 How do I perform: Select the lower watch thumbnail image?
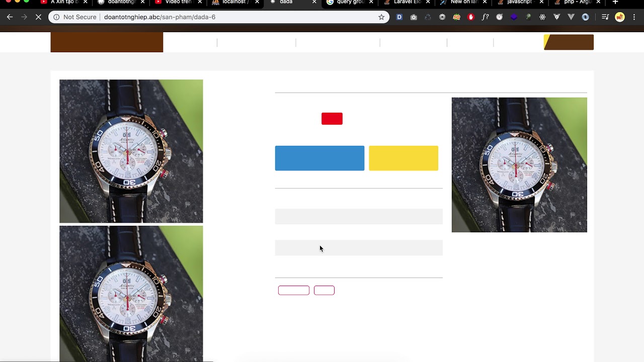(131, 294)
